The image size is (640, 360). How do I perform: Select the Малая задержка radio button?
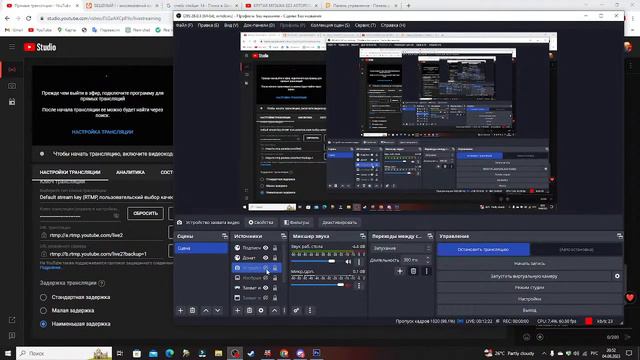coord(43,311)
